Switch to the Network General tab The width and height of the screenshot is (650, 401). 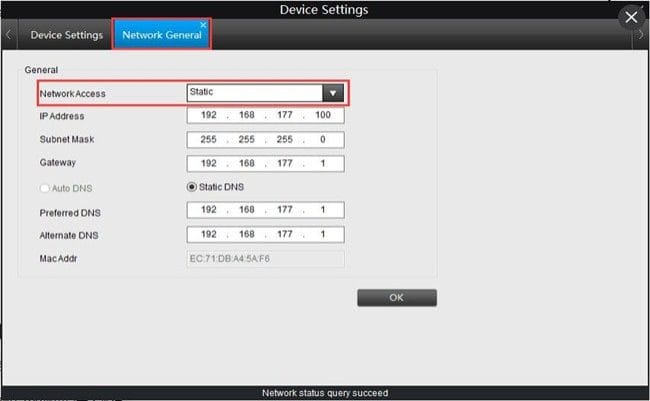click(162, 35)
